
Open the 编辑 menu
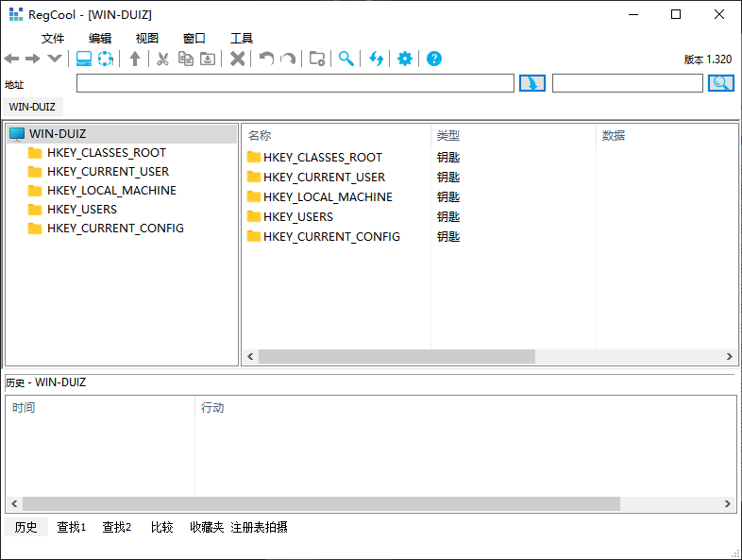coord(100,39)
